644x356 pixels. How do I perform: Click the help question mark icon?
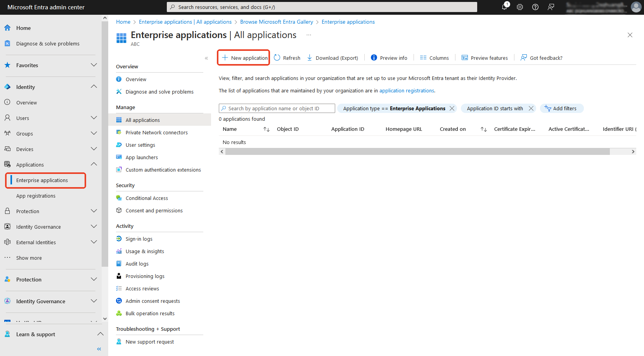[535, 7]
